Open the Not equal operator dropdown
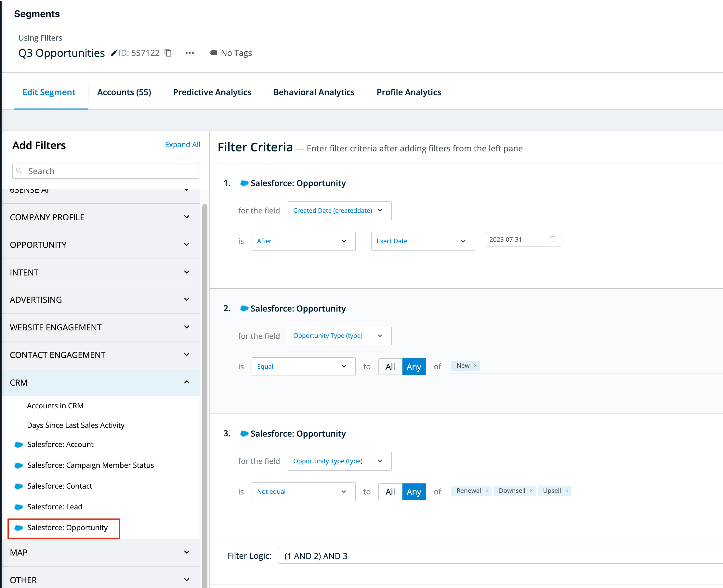723x588 pixels. (303, 492)
